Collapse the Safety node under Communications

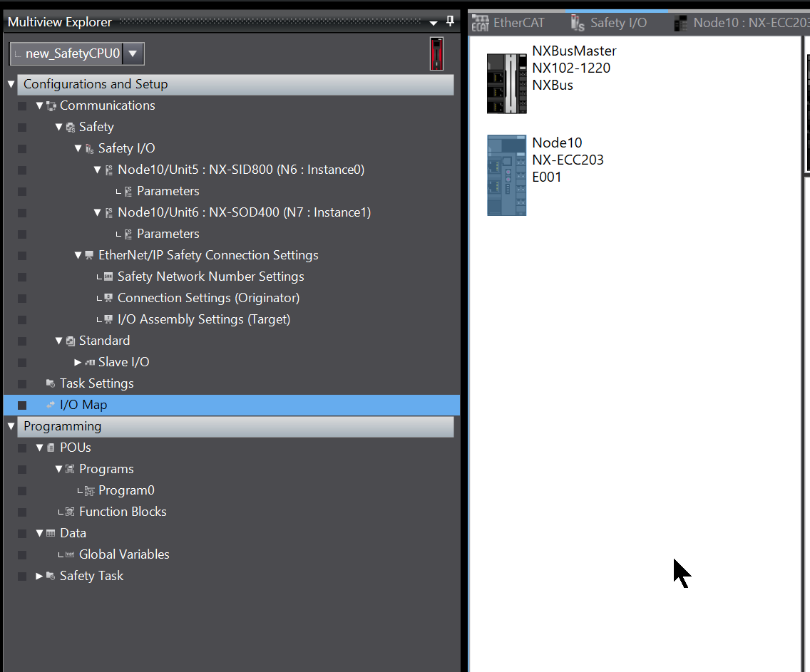coord(58,127)
